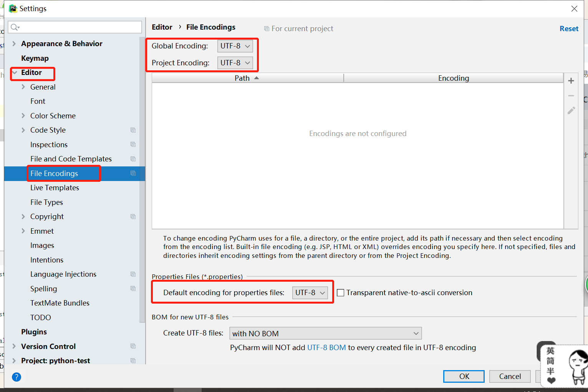The height and width of the screenshot is (392, 588).
Task: Select TODO settings page
Action: pos(41,318)
